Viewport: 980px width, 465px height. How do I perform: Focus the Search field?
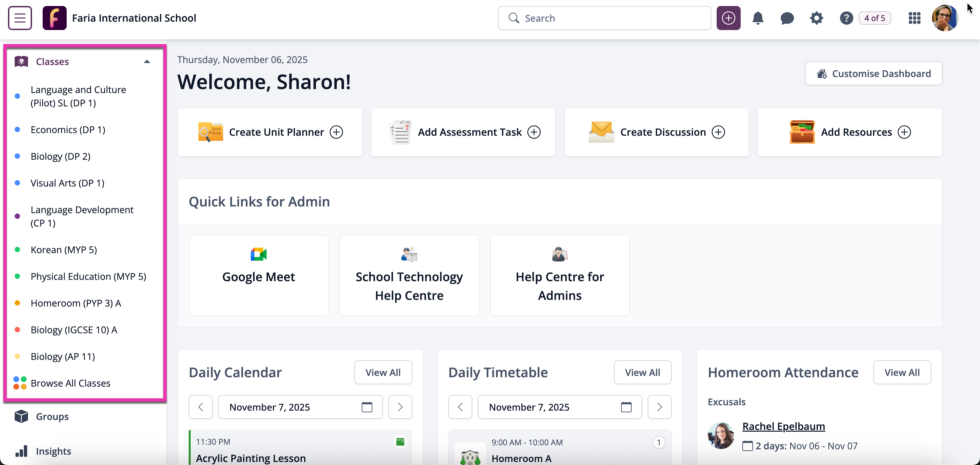click(604, 18)
